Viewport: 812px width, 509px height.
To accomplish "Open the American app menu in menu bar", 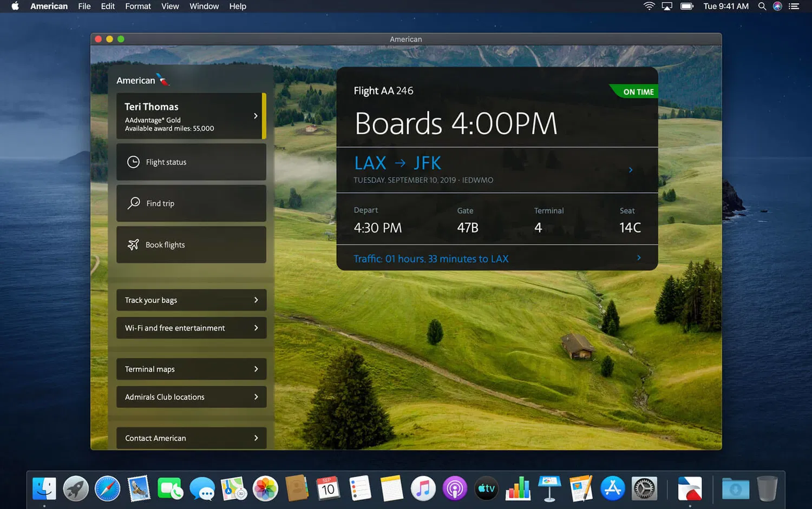I will coord(49,6).
